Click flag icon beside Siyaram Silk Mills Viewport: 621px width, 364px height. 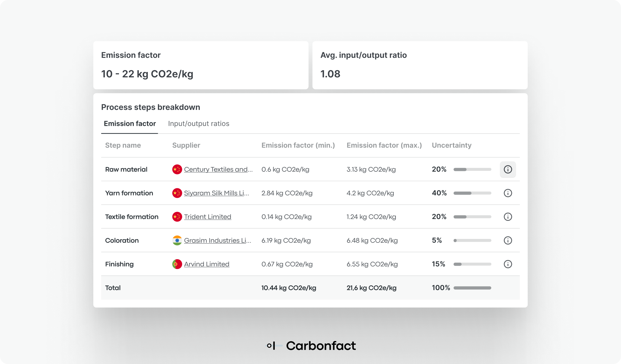pos(177,193)
